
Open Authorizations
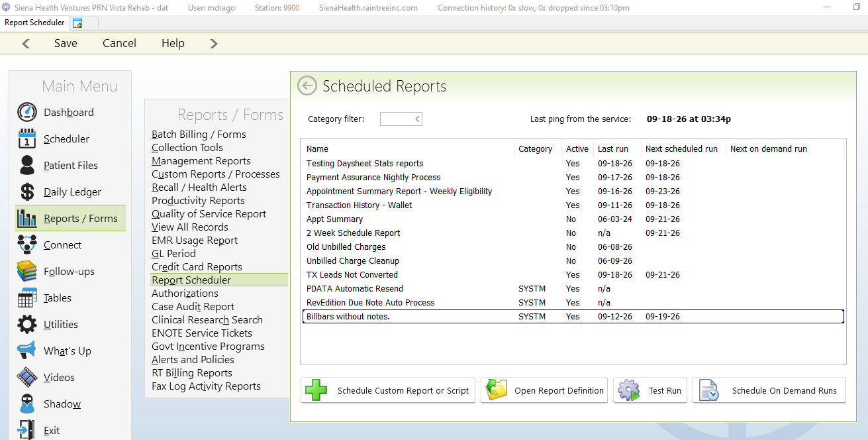pos(185,293)
